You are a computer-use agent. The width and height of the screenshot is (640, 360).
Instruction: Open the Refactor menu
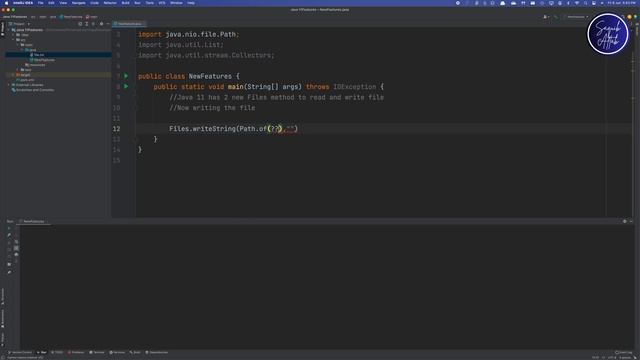[x=110, y=3]
